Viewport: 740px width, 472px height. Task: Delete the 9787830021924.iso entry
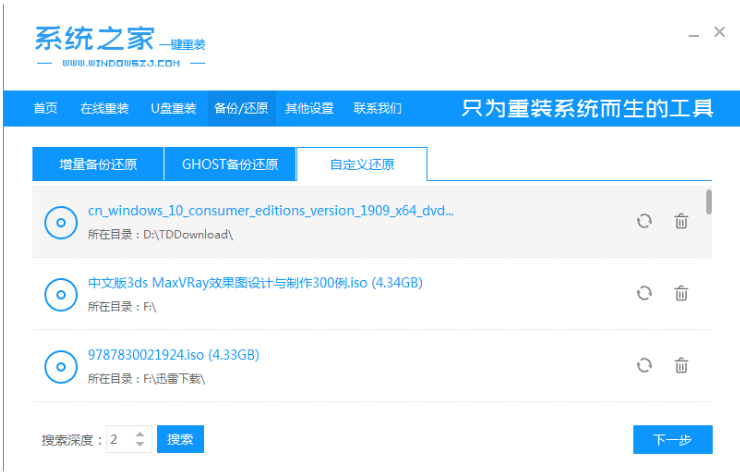click(681, 365)
